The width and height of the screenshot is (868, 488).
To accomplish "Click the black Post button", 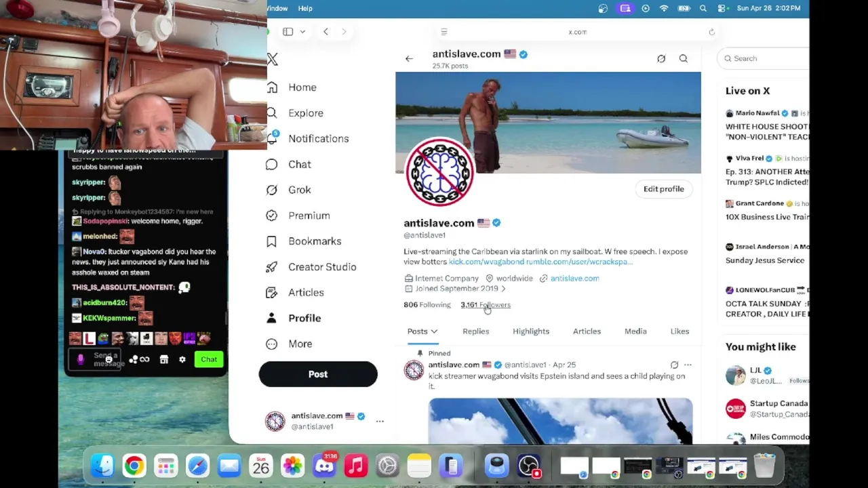I will pos(318,374).
